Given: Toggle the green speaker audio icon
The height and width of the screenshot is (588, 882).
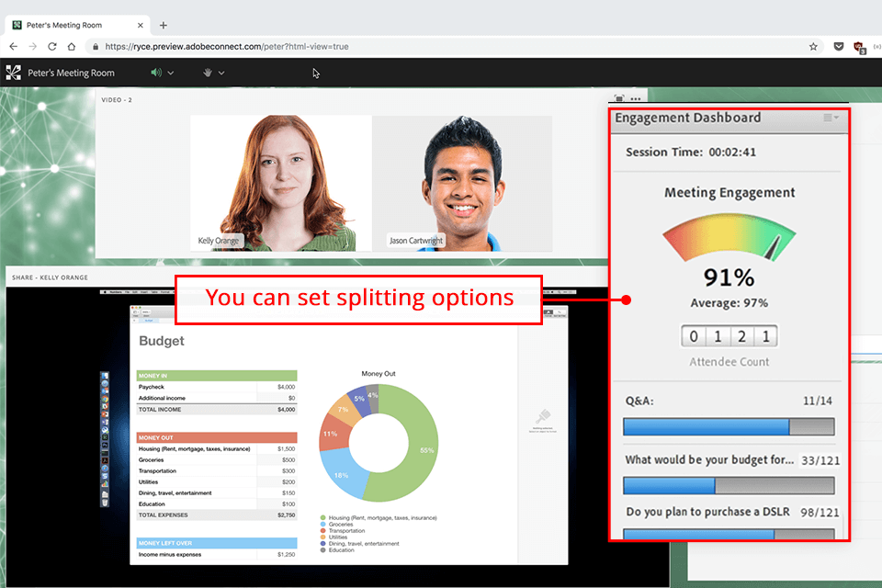Looking at the screenshot, I should pos(156,73).
